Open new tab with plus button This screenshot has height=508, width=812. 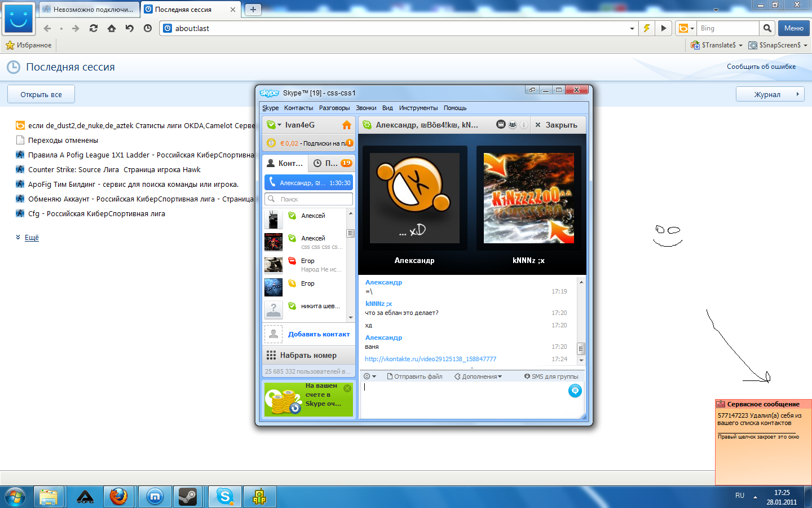253,9
